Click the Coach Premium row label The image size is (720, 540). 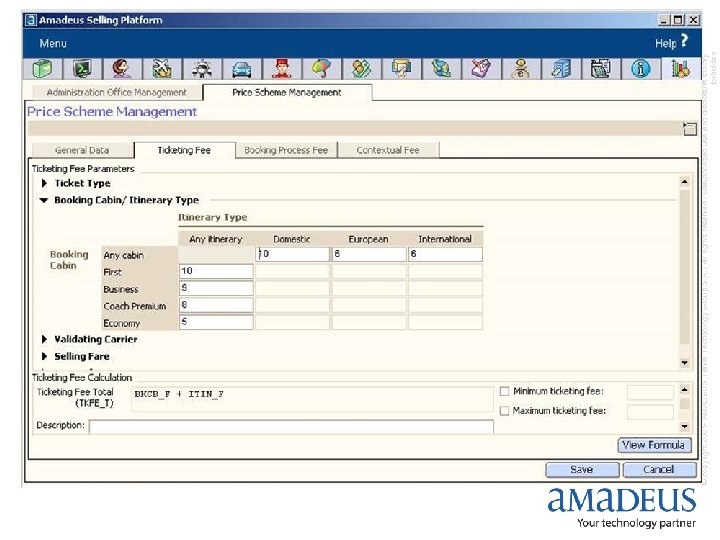tap(135, 306)
